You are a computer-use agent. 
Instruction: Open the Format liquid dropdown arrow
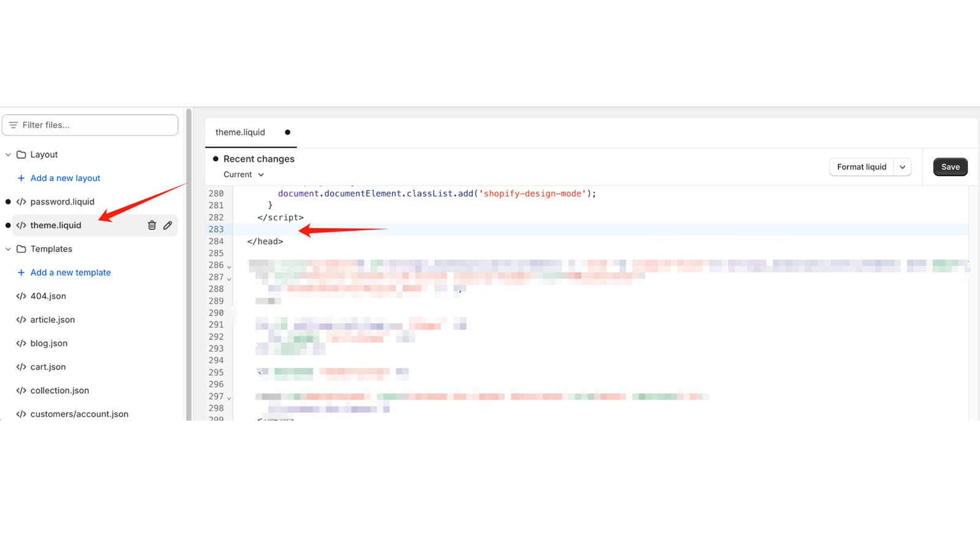[902, 167]
